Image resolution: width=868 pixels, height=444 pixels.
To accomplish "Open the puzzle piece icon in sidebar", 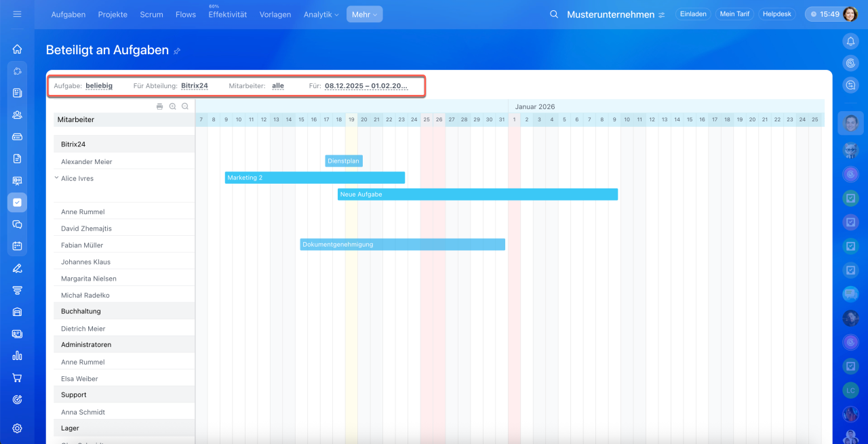I will (x=17, y=71).
